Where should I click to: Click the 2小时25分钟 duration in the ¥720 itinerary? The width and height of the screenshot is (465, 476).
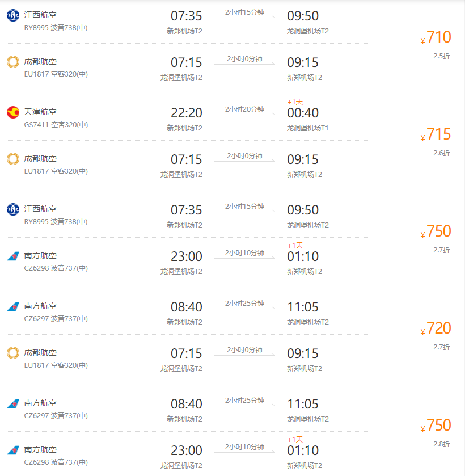point(244,304)
